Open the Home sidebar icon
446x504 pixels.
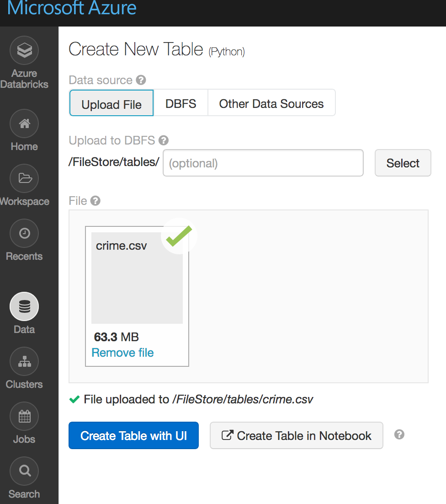click(x=24, y=123)
